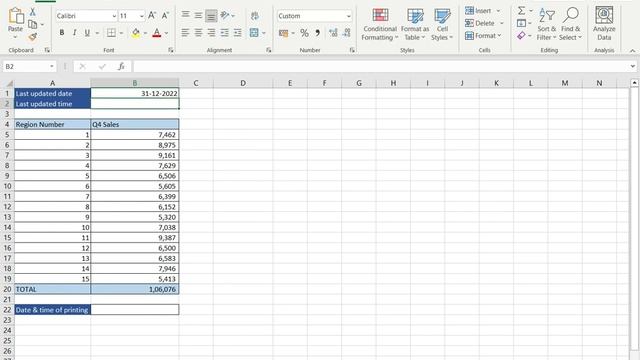The width and height of the screenshot is (640, 360).
Task: Expand the formula bar
Action: coord(633,66)
